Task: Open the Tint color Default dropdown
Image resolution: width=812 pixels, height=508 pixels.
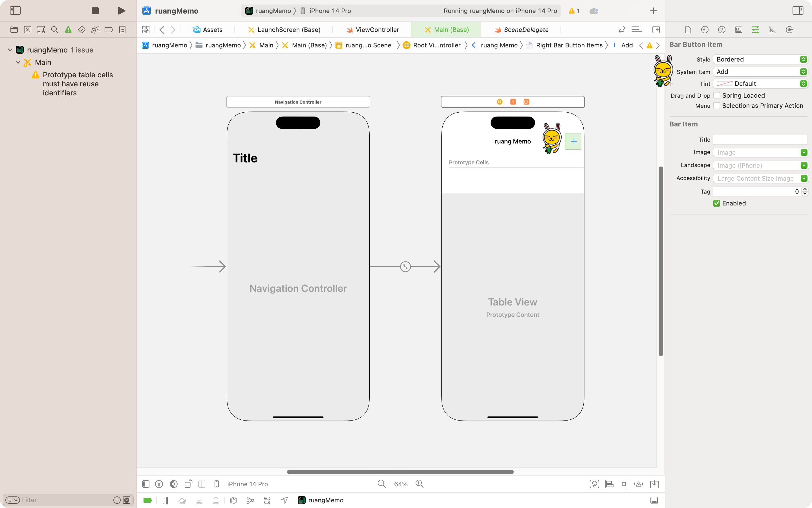Action: click(x=760, y=83)
